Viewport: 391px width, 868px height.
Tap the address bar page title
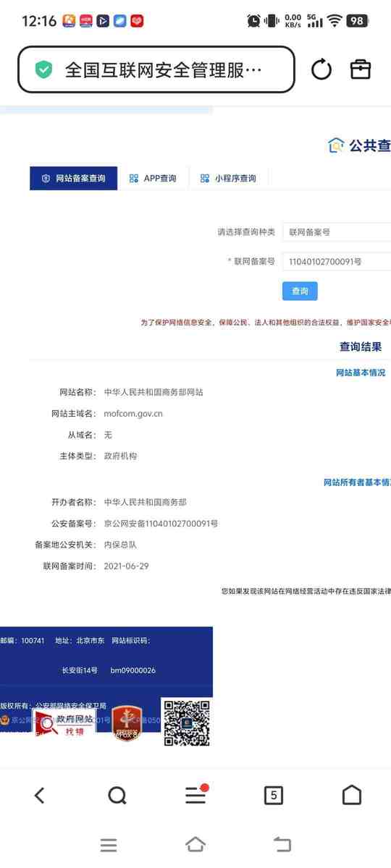pos(163,69)
